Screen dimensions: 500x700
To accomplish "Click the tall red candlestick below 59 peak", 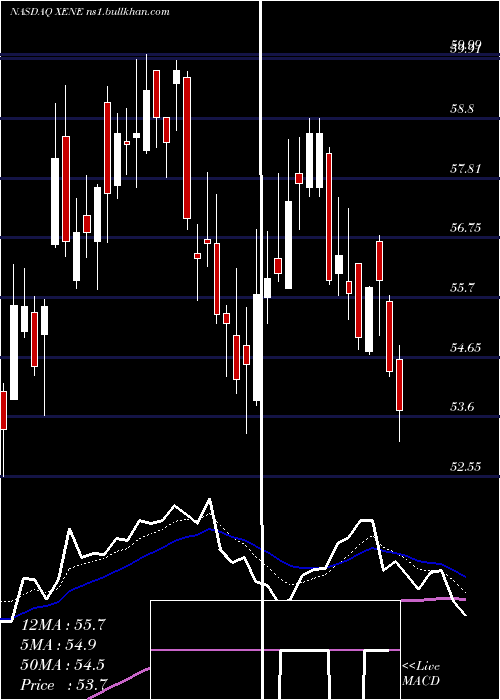I will click(x=187, y=148).
